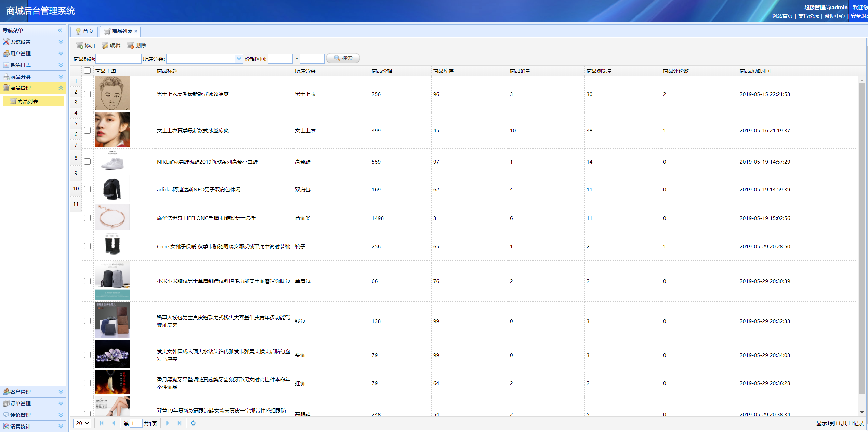Click the Edit product icon
The height and width of the screenshot is (432, 868).
coord(105,45)
